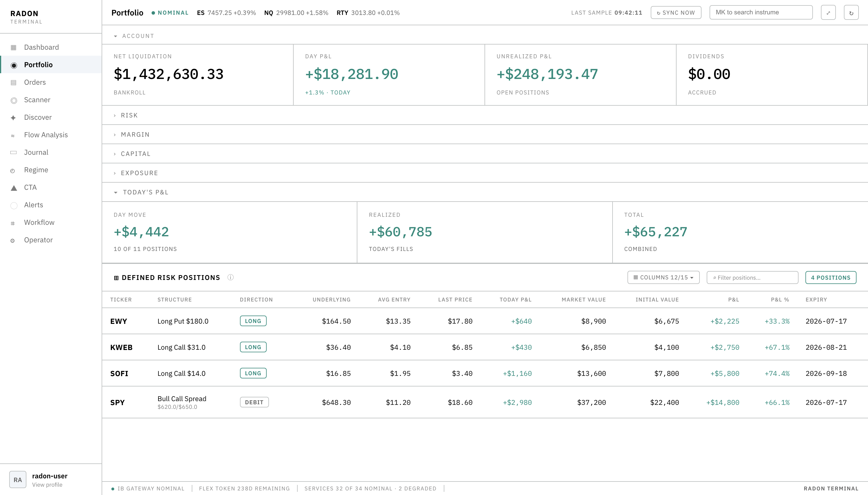Open the COLUMNS 12/15 dropdown

click(663, 277)
